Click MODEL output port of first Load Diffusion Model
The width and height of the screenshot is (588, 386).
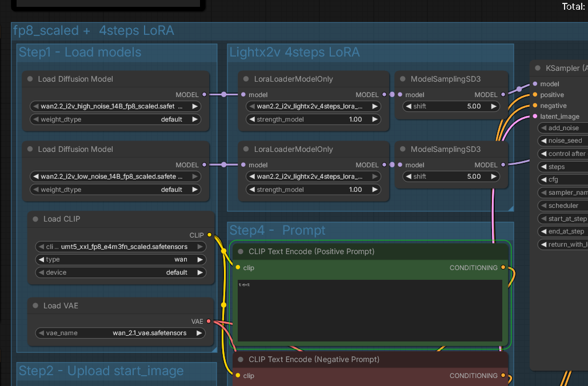(205, 94)
